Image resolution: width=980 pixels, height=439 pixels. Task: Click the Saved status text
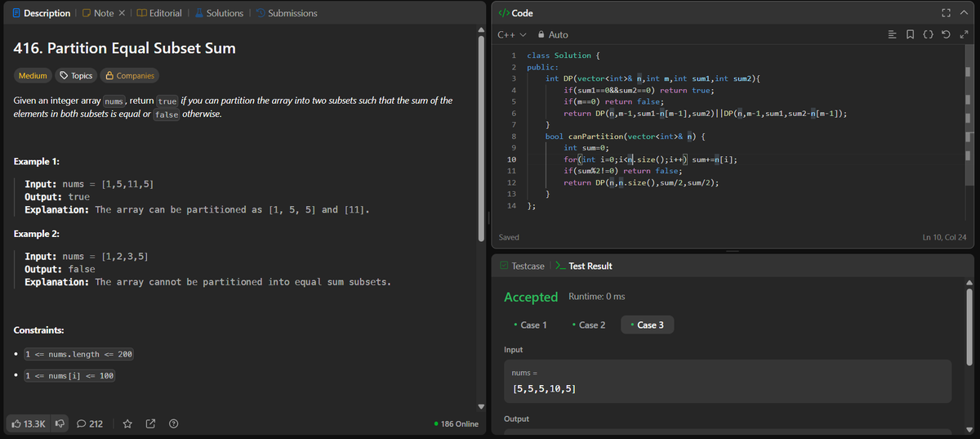(x=509, y=237)
